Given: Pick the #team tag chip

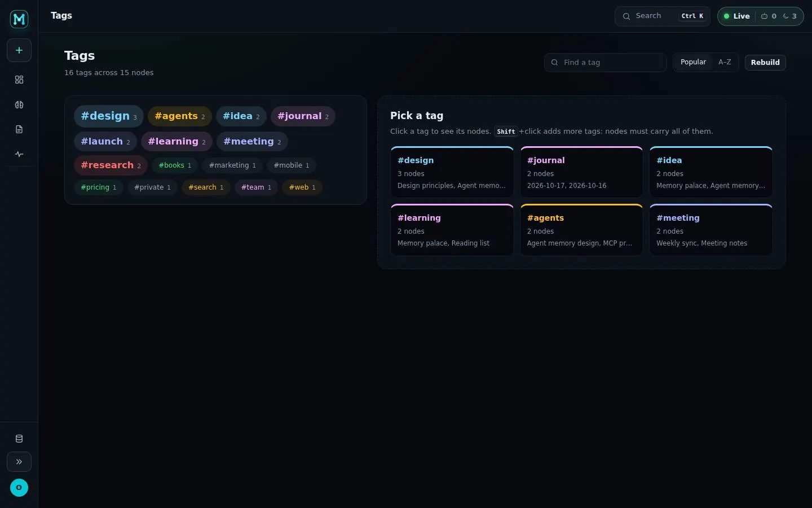Looking at the screenshot, I should [256, 187].
